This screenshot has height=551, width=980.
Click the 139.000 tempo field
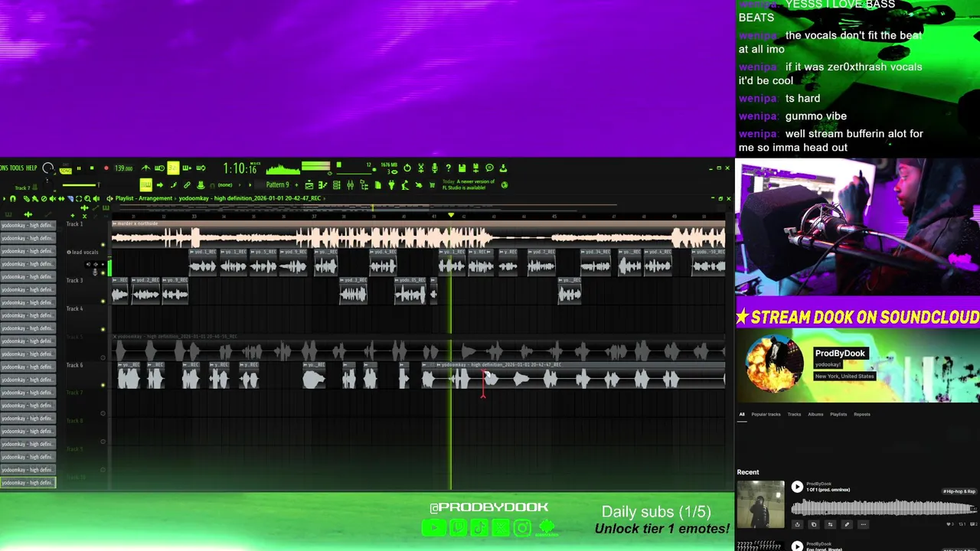pos(124,168)
